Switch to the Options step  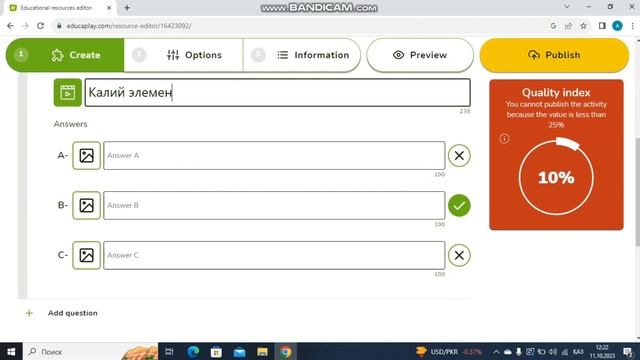[184, 55]
